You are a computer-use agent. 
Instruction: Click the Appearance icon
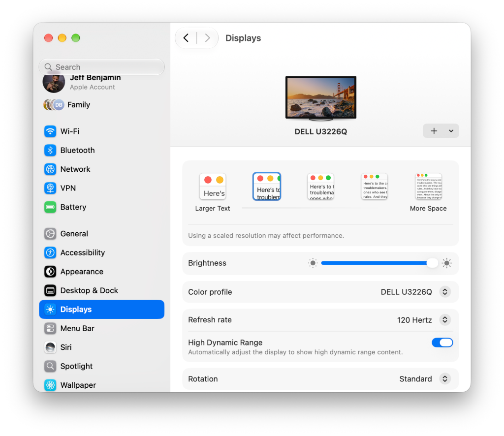coord(50,272)
